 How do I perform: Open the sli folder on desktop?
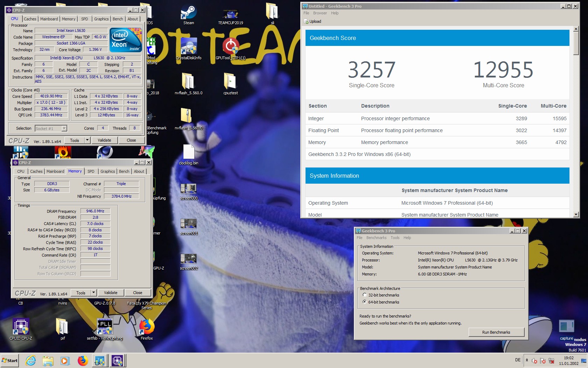point(272,14)
